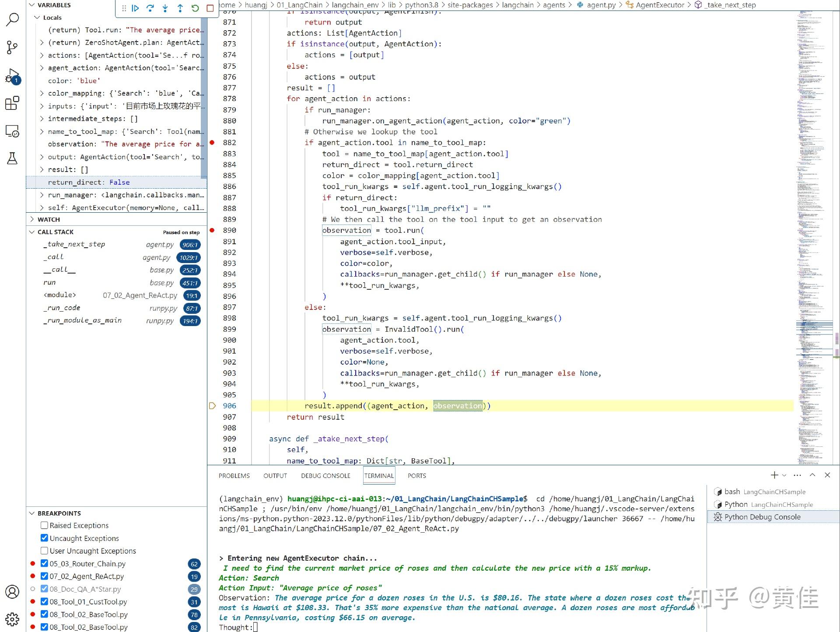Click the Step Out debug icon
The height and width of the screenshot is (632, 840).
point(180,8)
